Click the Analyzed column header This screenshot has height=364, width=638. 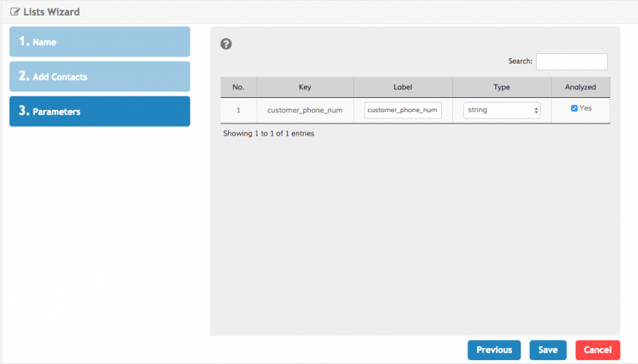581,87
